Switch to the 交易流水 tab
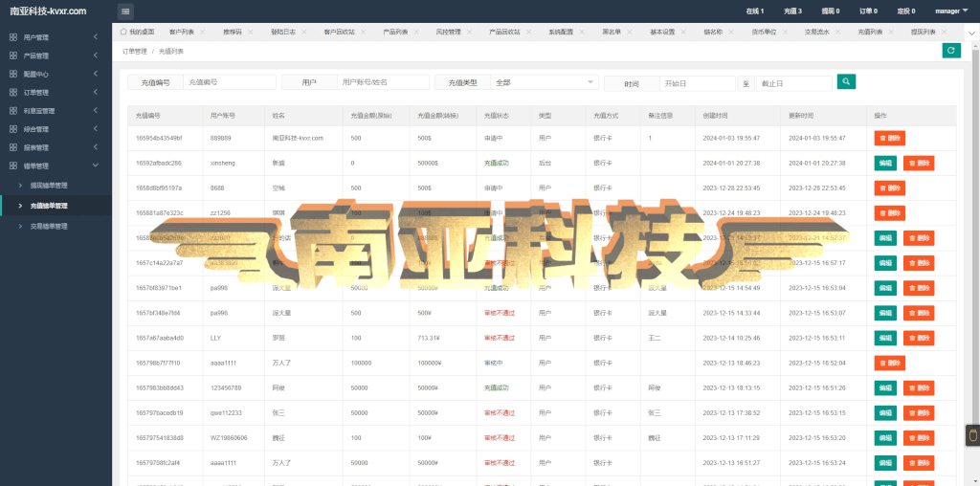 [x=816, y=32]
